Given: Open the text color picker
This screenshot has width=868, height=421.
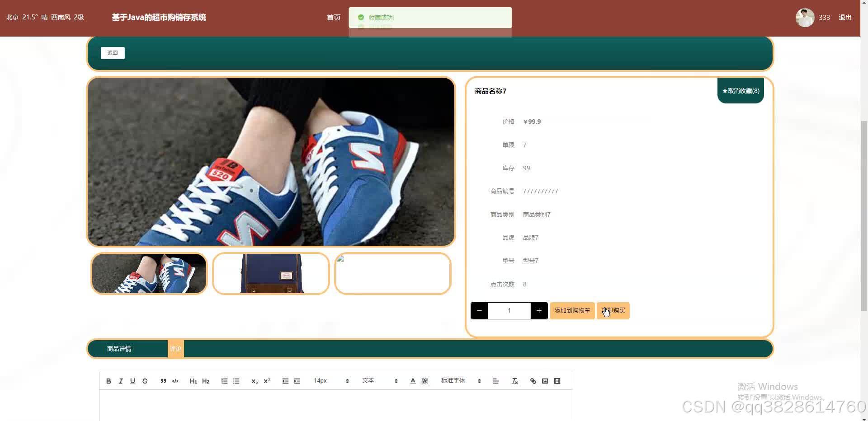Looking at the screenshot, I should 413,381.
